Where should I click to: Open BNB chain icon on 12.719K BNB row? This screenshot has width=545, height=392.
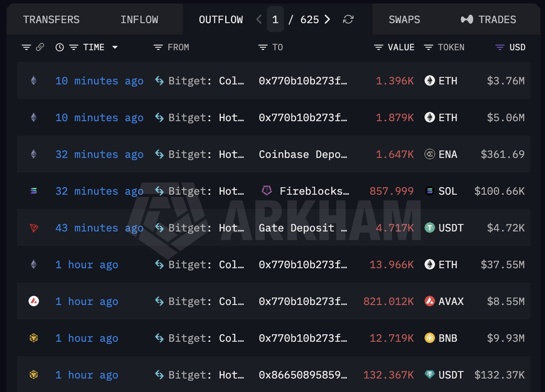click(34, 338)
